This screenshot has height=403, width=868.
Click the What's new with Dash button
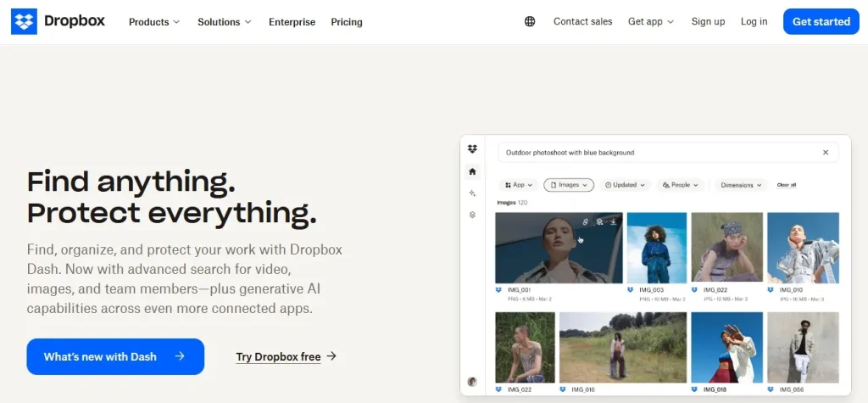pos(115,356)
